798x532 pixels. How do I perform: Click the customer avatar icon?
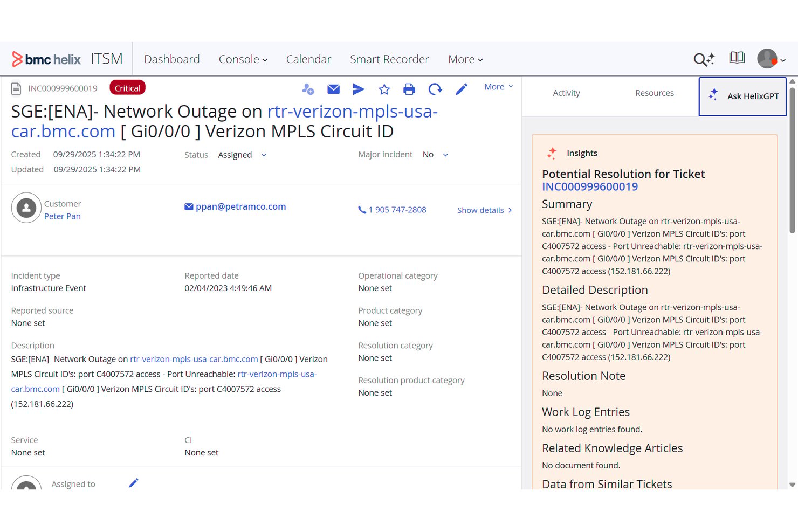(x=26, y=208)
